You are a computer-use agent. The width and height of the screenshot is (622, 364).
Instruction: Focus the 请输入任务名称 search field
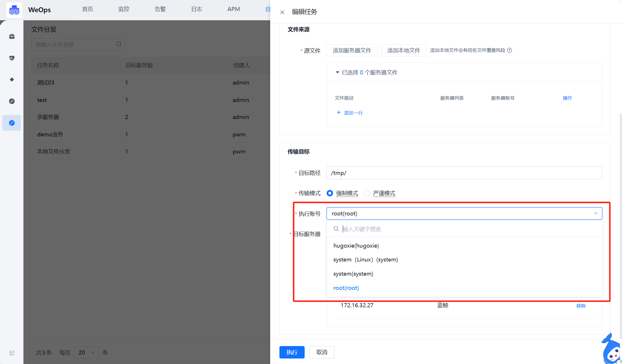click(x=78, y=44)
